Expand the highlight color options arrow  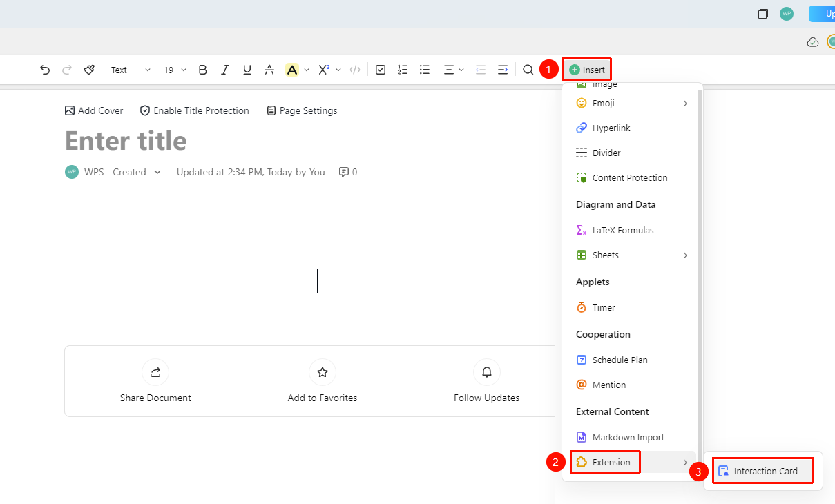coord(307,70)
